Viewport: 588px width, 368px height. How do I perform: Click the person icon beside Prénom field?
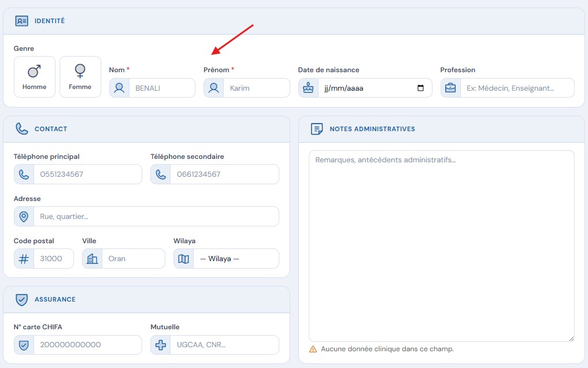click(214, 88)
